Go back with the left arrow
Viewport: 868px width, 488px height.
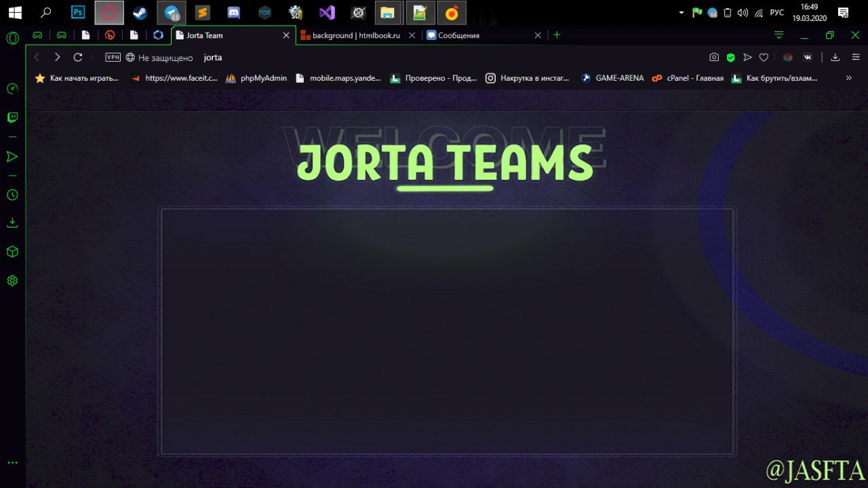[37, 58]
